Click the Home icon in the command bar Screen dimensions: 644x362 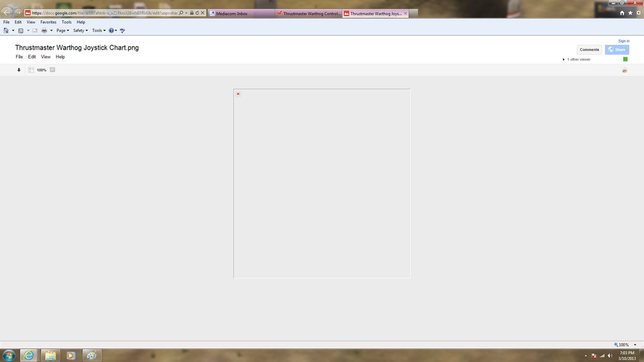coord(6,30)
